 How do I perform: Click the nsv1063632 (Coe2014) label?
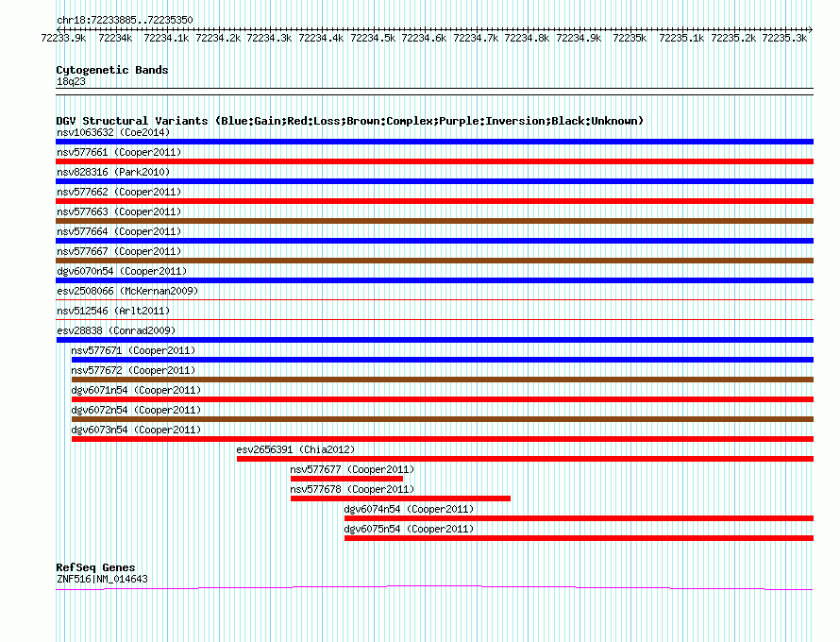pyautogui.click(x=113, y=132)
